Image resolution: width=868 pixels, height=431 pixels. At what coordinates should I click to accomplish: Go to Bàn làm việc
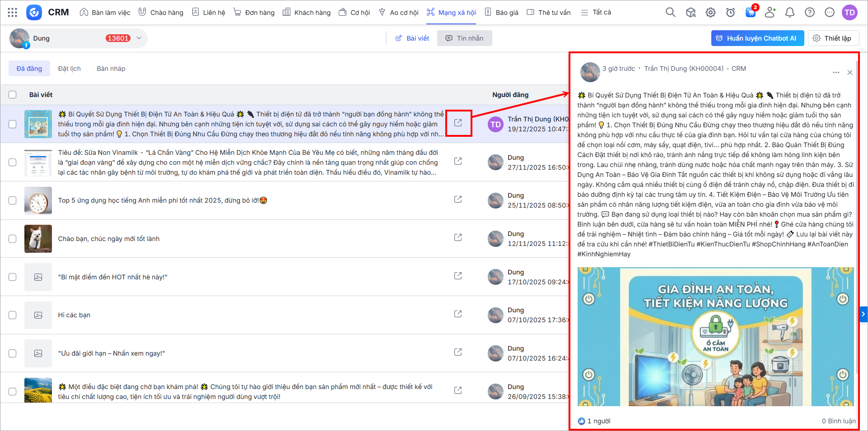pyautogui.click(x=105, y=12)
